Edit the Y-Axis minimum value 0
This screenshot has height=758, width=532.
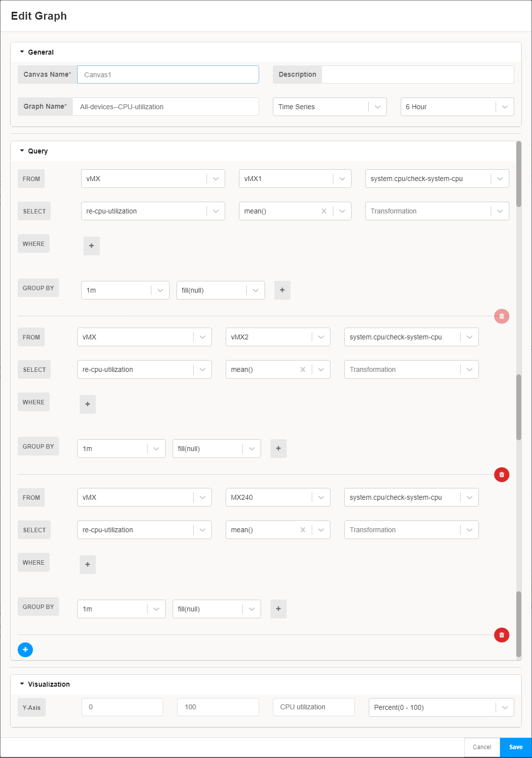click(x=122, y=707)
